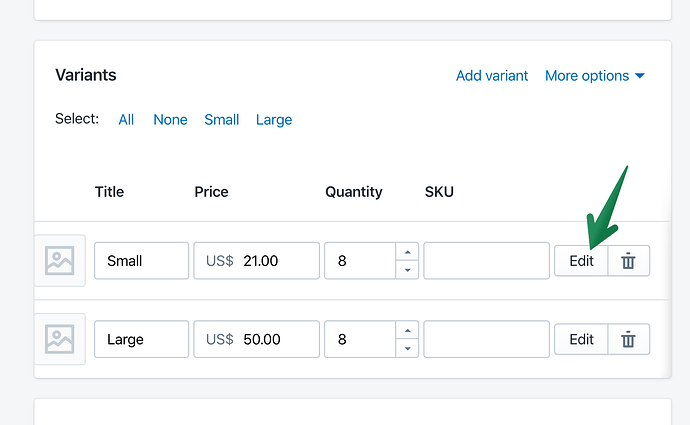The height and width of the screenshot is (425, 690).
Task: Select None of the variants
Action: click(x=170, y=120)
